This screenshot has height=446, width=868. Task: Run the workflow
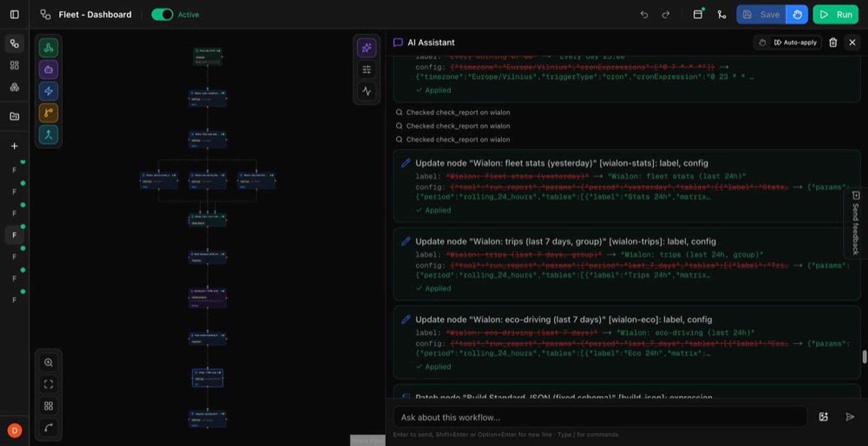click(x=835, y=15)
